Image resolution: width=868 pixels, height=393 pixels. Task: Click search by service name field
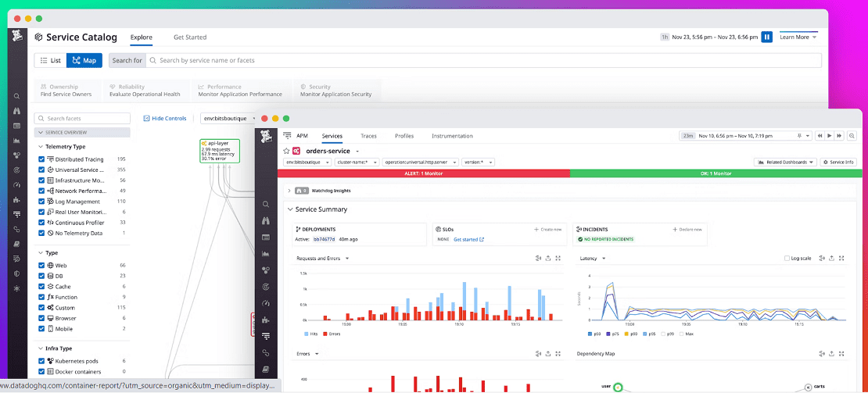pos(483,60)
